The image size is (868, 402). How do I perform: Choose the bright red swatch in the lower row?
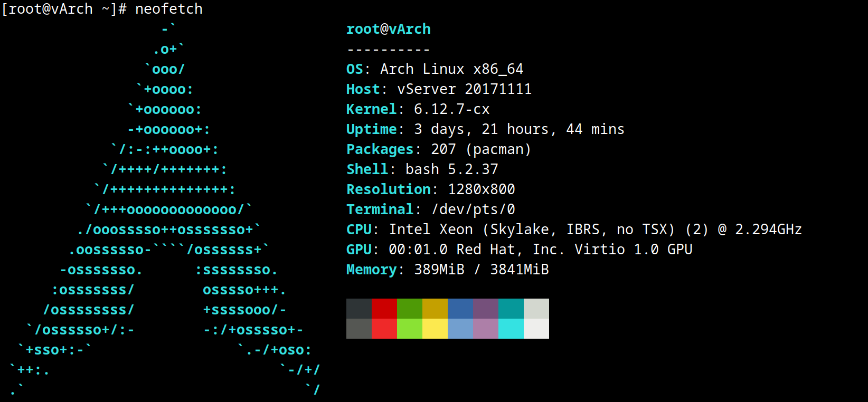tap(384, 329)
